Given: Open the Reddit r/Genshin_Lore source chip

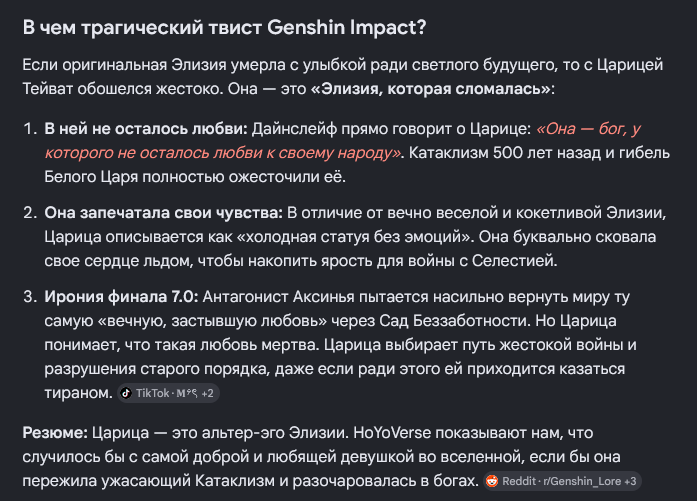Looking at the screenshot, I should pyautogui.click(x=562, y=481).
